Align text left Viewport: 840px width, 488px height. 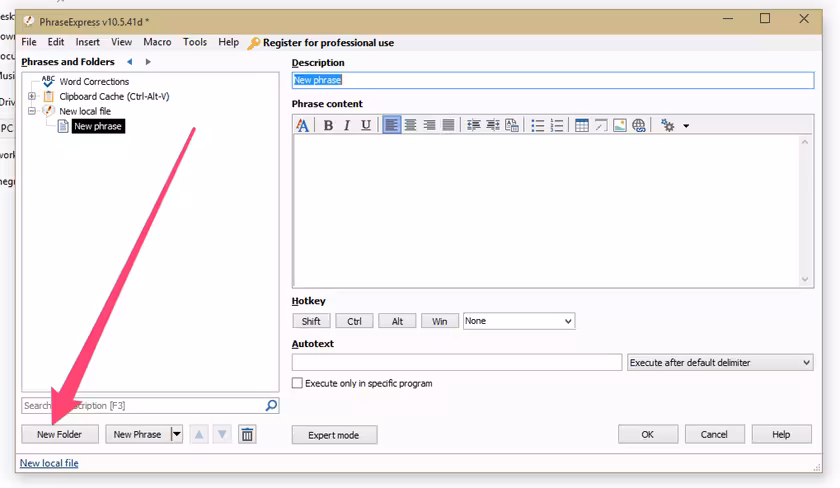point(392,125)
